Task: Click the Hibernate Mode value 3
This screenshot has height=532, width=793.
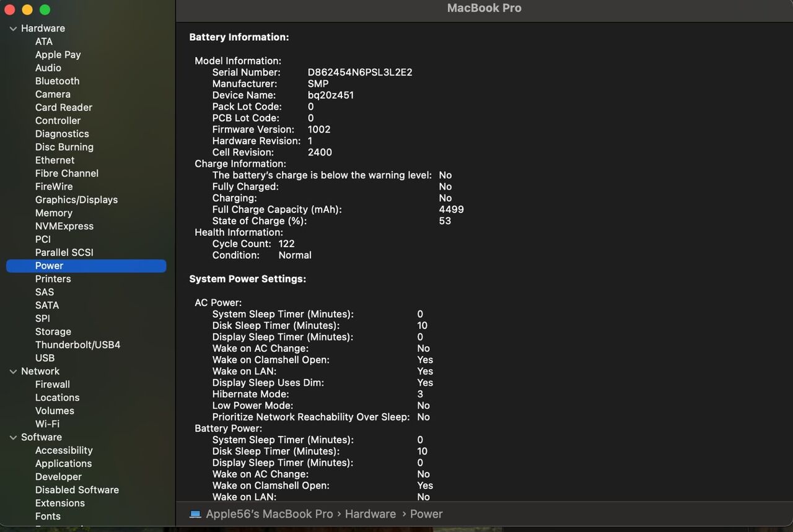Action: (x=420, y=395)
